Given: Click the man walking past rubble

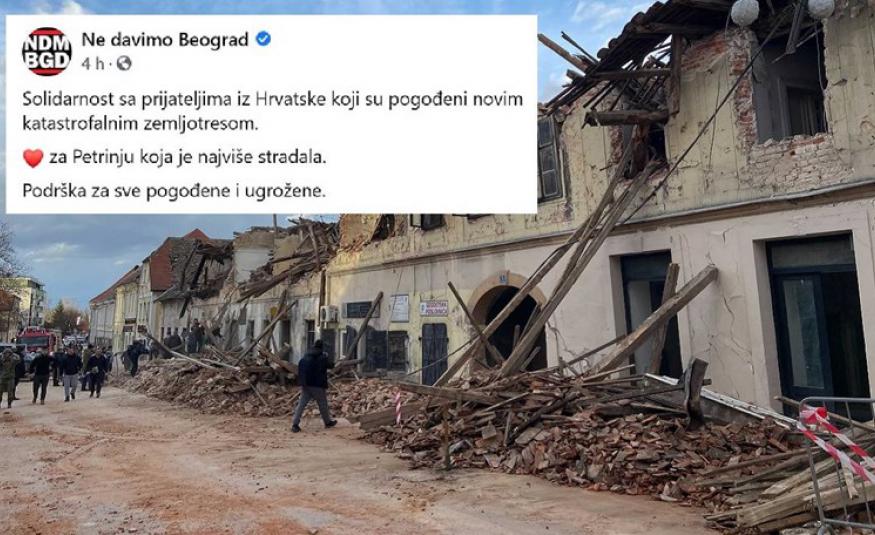Looking at the screenshot, I should click(314, 386).
